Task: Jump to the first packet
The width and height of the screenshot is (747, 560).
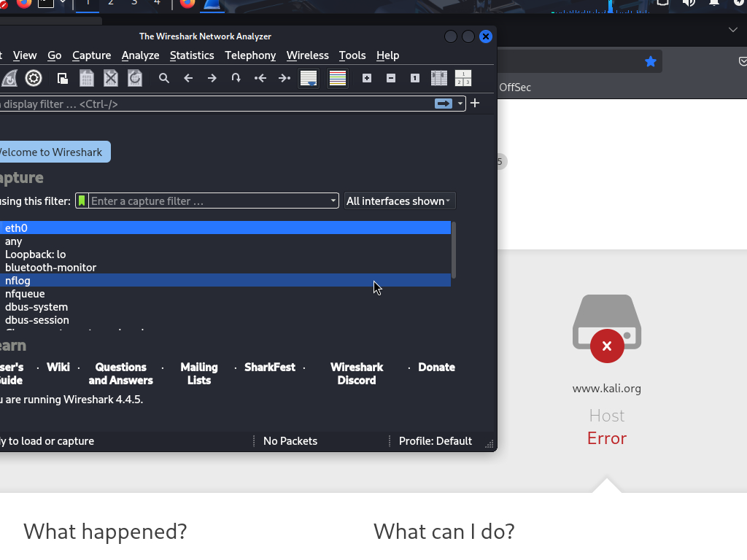Action: (x=260, y=78)
